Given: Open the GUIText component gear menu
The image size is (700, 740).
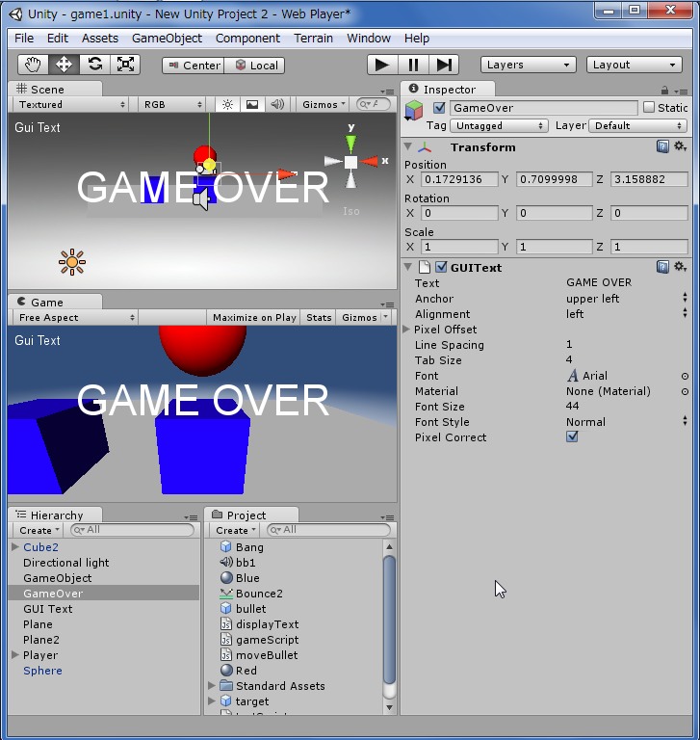Looking at the screenshot, I should click(680, 267).
